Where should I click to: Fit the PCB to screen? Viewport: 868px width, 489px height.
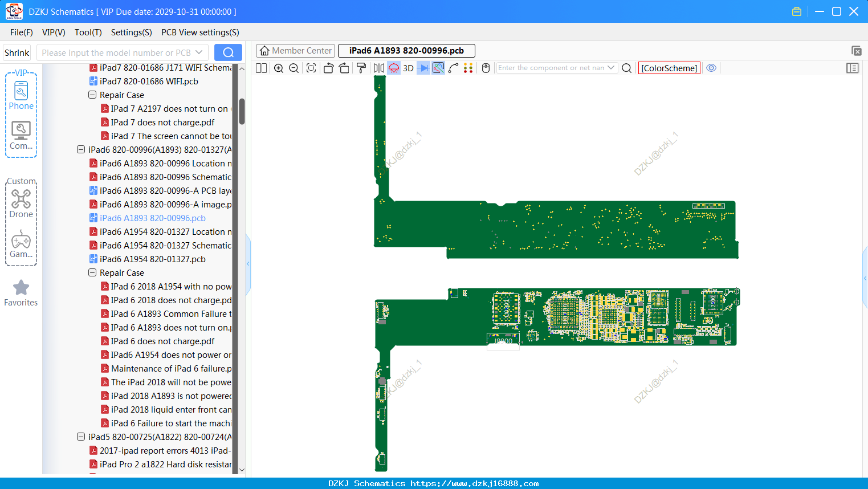coord(311,68)
